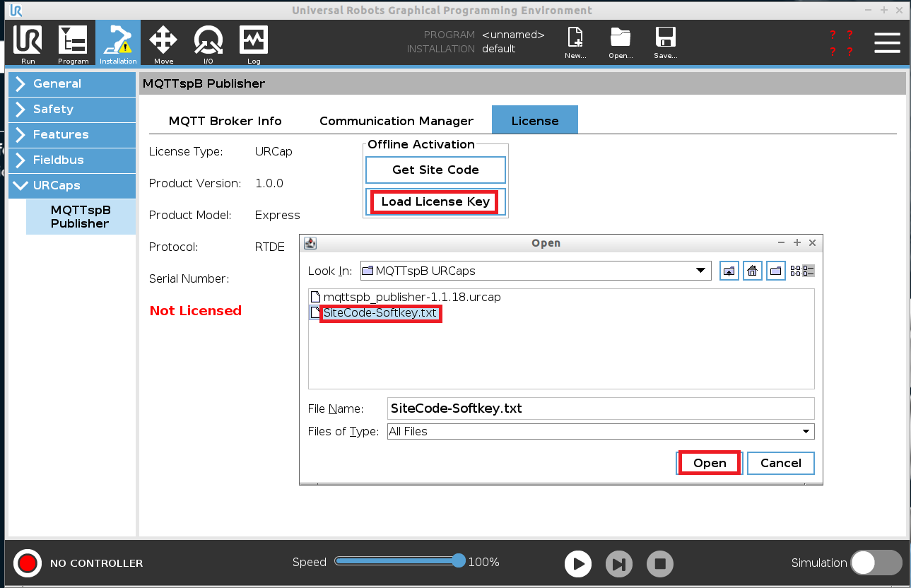Select the SiteCode-Softkey.txt file name
Image resolution: width=911 pixels, height=588 pixels.
[381, 312]
